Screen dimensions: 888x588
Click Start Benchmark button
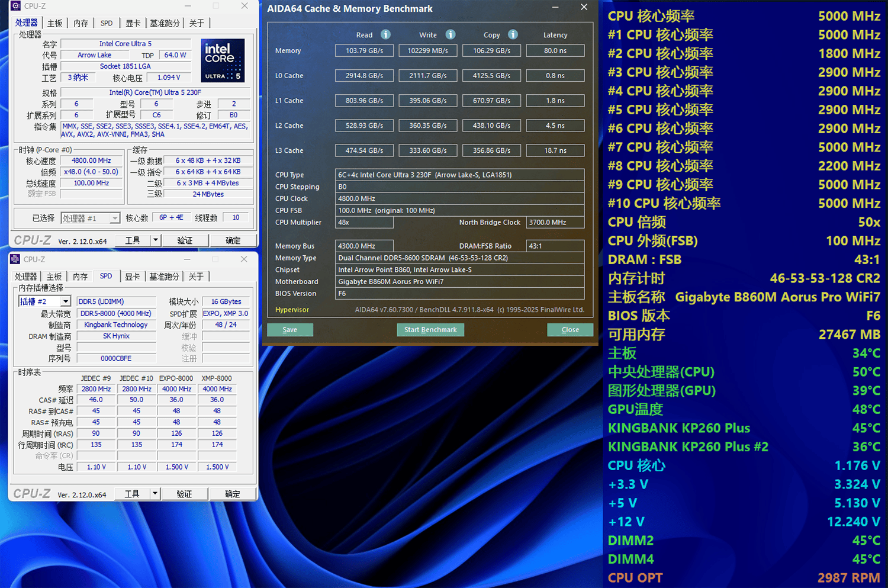click(430, 330)
